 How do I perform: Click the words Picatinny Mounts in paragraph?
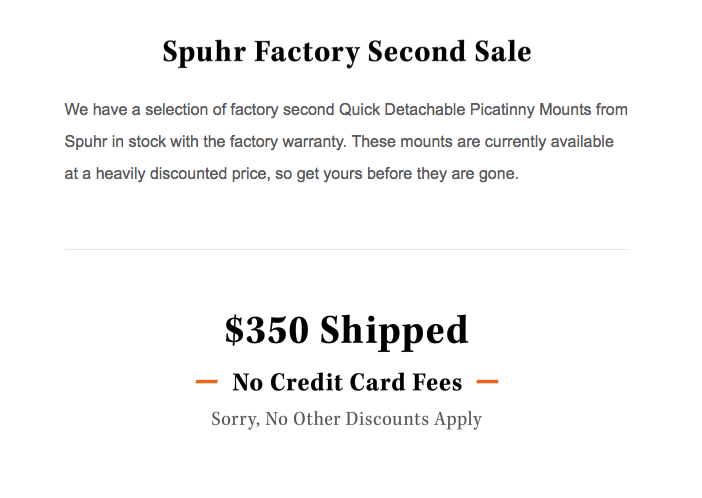pos(531,110)
